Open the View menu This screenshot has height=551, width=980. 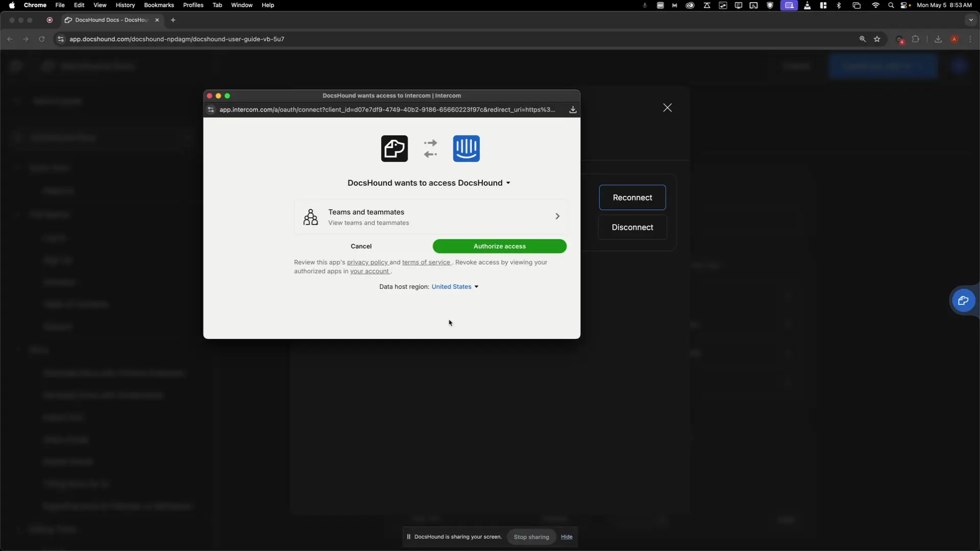(x=100, y=5)
